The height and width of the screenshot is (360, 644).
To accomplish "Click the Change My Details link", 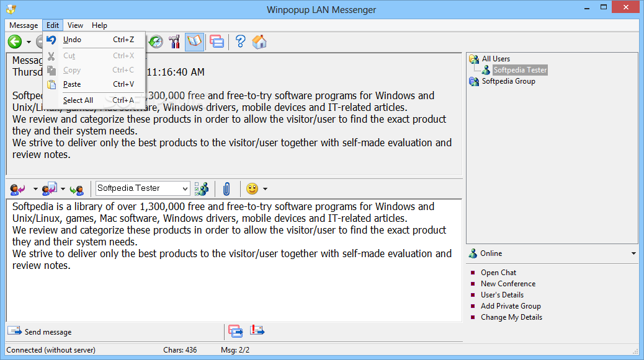I will 511,317.
